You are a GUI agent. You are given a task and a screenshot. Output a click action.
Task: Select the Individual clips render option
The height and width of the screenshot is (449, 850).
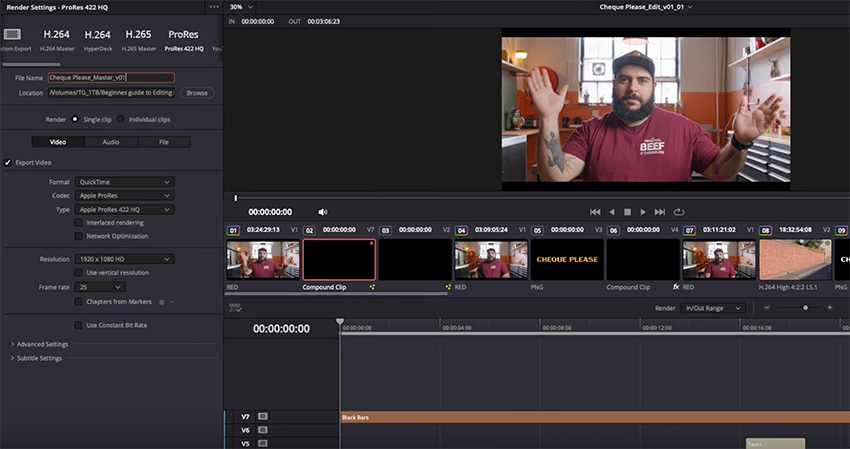tap(121, 119)
